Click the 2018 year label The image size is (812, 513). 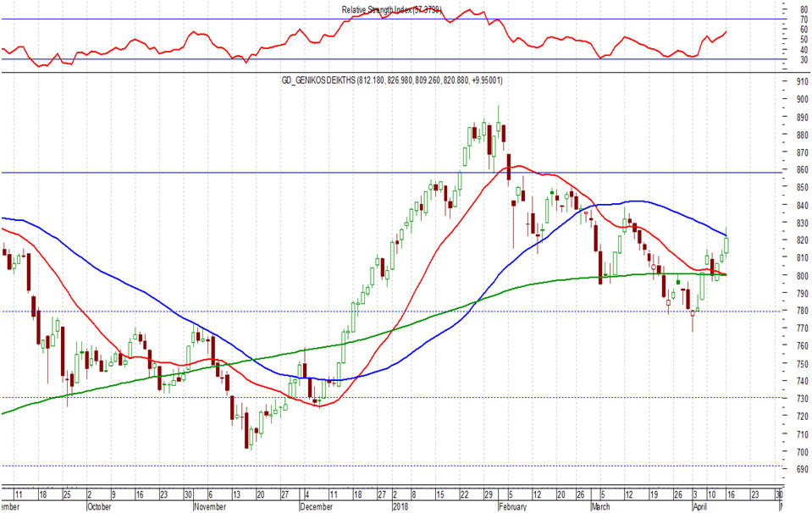(400, 507)
